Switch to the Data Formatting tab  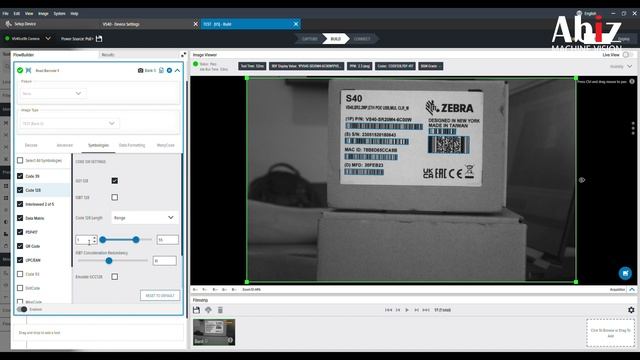[132, 145]
